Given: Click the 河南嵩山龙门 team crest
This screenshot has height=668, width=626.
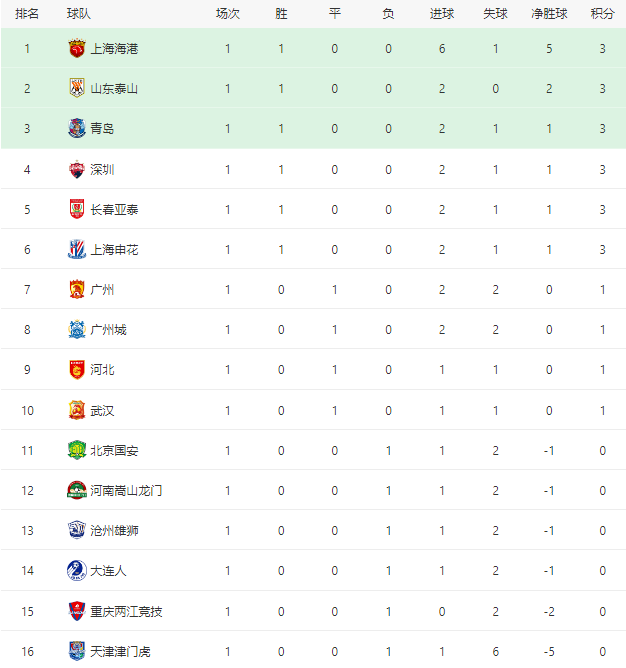Looking at the screenshot, I should (77, 490).
